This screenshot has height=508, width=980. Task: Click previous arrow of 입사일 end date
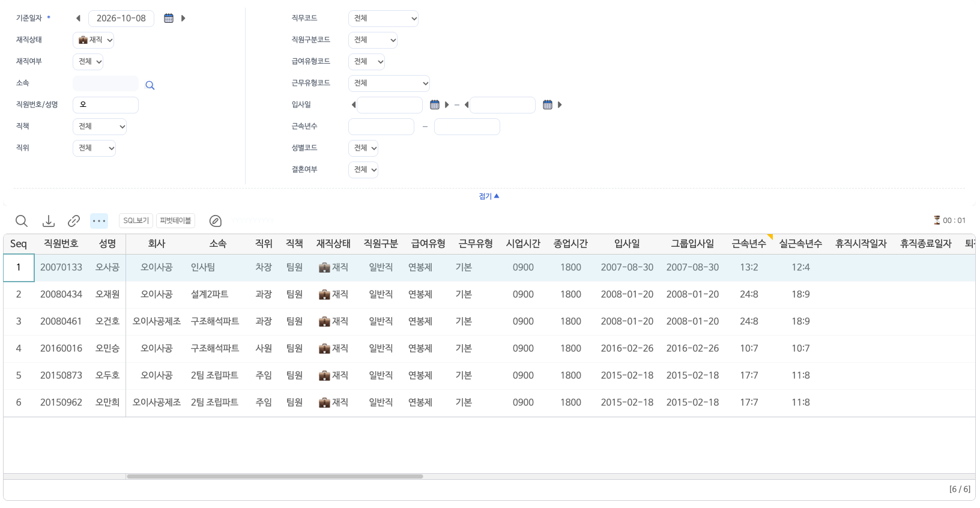(467, 105)
